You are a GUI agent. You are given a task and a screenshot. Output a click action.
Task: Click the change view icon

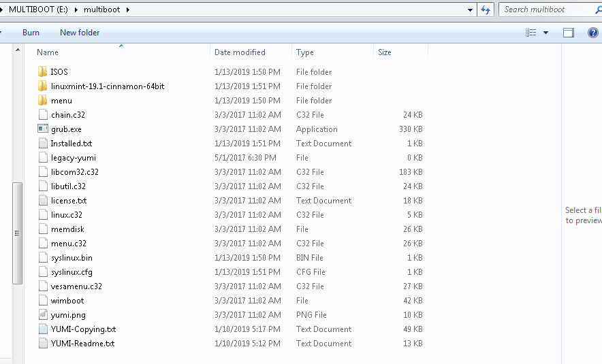(x=531, y=33)
